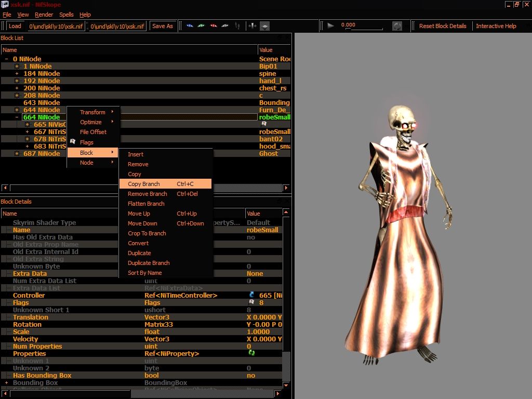Click the green eye view icon
Image resolution: width=532 pixels, height=399 pixels.
click(202, 26)
